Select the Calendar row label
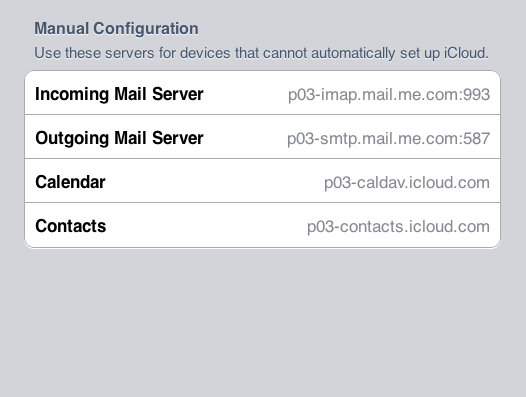Screen dimensions: 526x397 tap(70, 182)
